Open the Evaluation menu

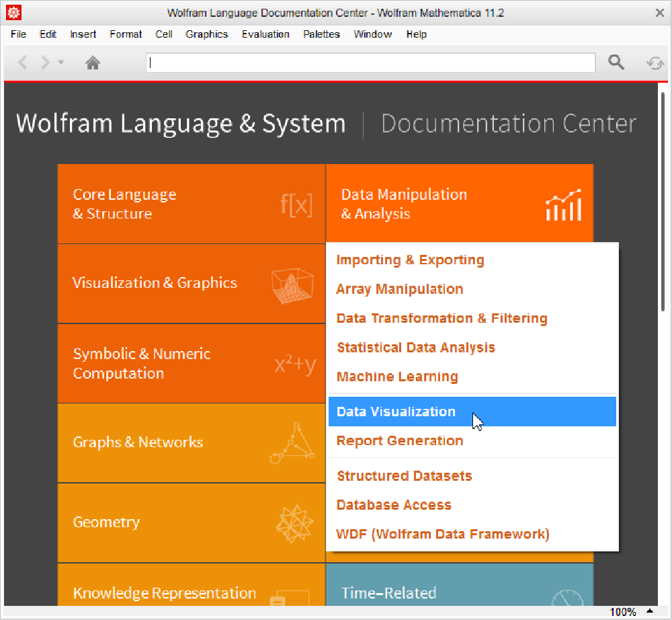click(x=265, y=34)
